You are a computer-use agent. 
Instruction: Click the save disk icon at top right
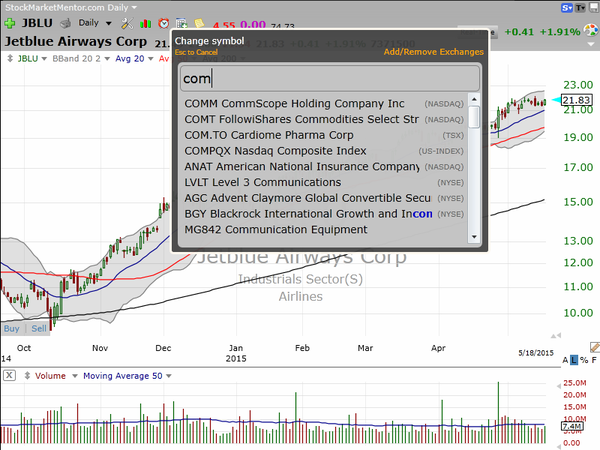point(594,7)
